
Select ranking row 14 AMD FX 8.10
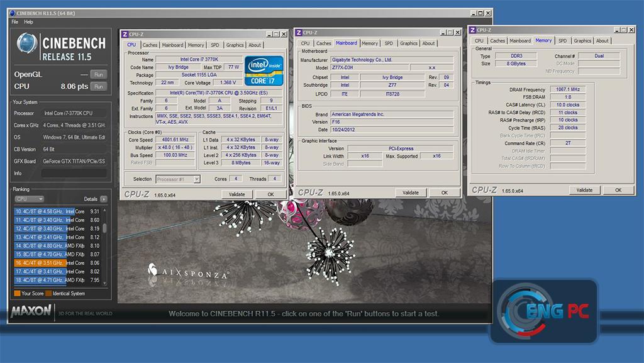57,245
